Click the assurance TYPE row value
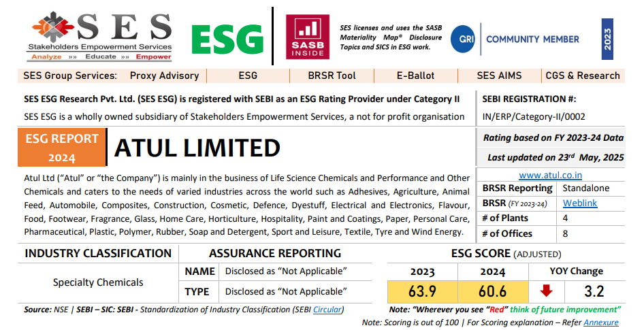Screen dimensions: 644x330 tap(286, 291)
